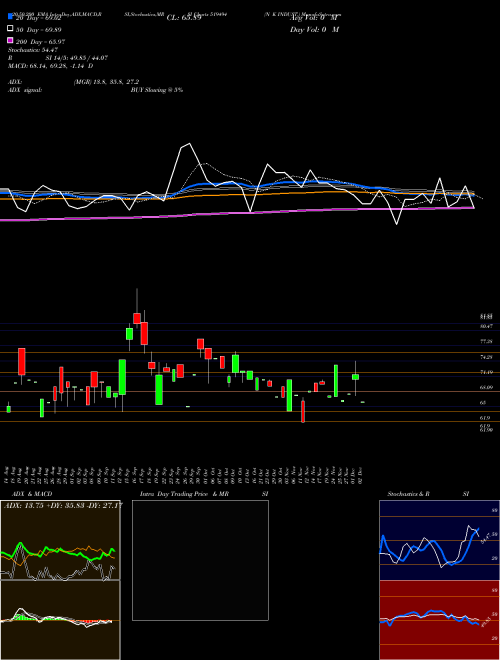Click the 'Avg Vol: 0 M' label
The width and height of the screenshot is (500, 660).
(314, 18)
